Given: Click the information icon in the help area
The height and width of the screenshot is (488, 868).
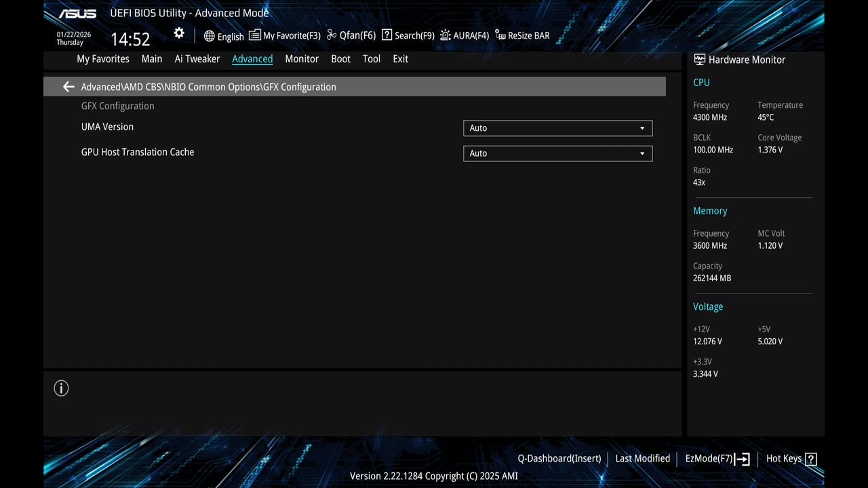Looking at the screenshot, I should coord(61,388).
